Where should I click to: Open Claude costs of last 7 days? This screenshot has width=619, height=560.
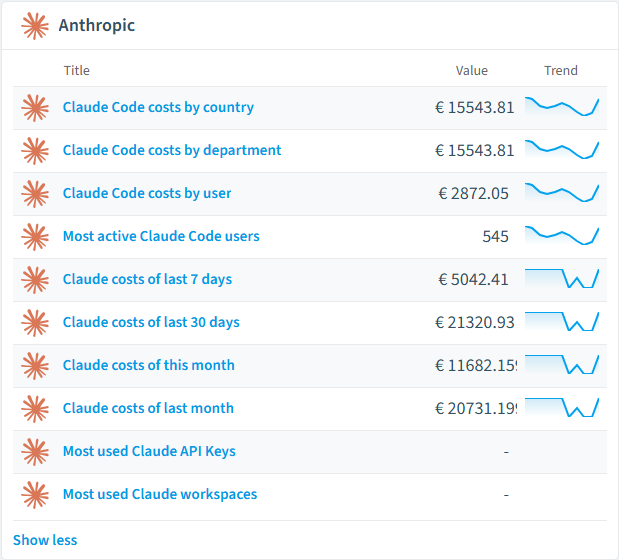tap(148, 279)
